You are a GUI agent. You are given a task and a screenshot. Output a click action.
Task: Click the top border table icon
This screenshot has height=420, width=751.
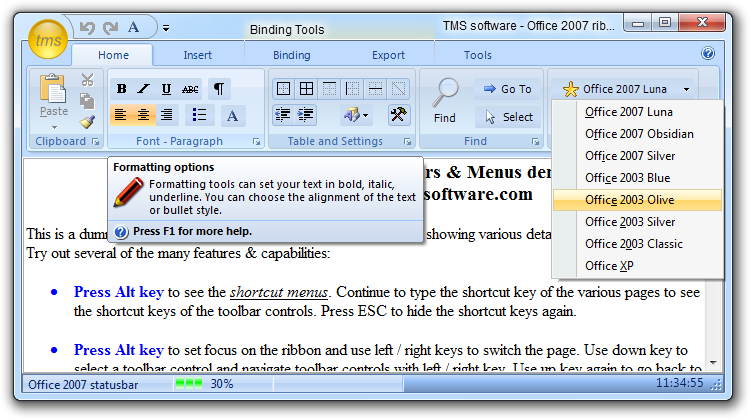330,89
